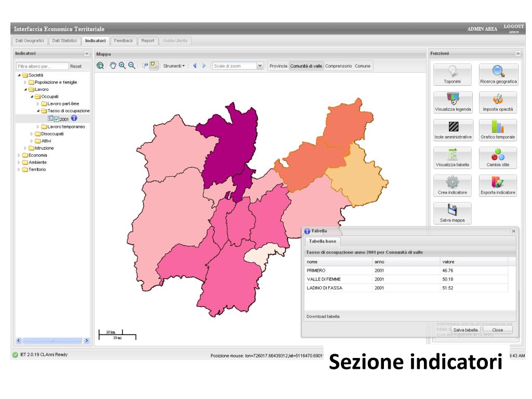
Task: Click the Filtra albero per input field
Action: 43,66
